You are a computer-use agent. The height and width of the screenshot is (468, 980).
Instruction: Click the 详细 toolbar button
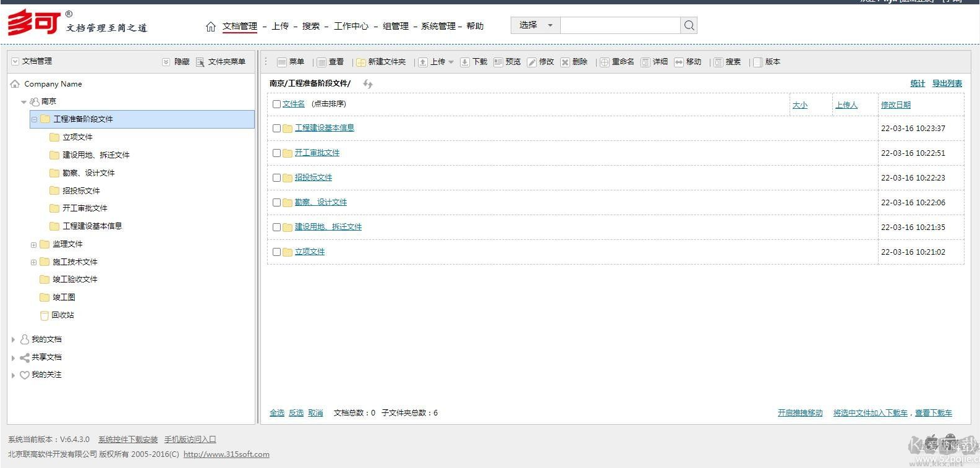[654, 62]
